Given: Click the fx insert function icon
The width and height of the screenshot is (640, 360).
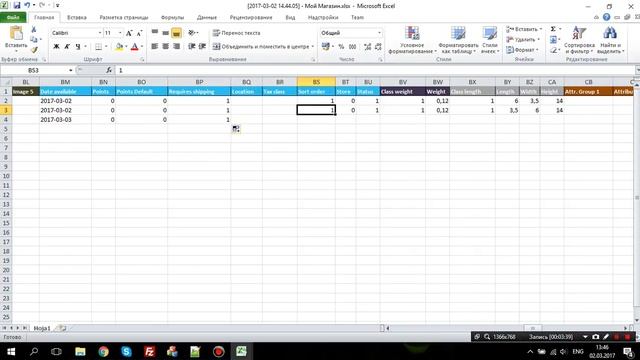Looking at the screenshot, I should point(109,70).
